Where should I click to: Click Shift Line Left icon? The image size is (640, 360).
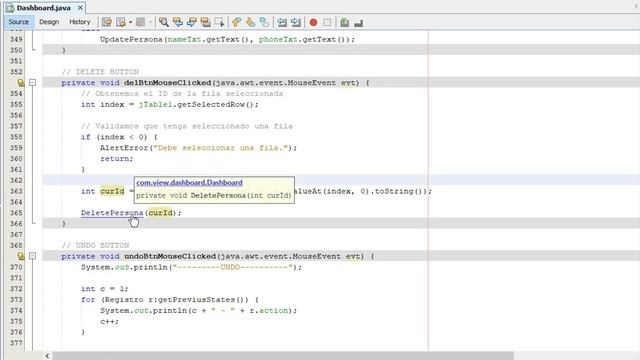coord(282,22)
